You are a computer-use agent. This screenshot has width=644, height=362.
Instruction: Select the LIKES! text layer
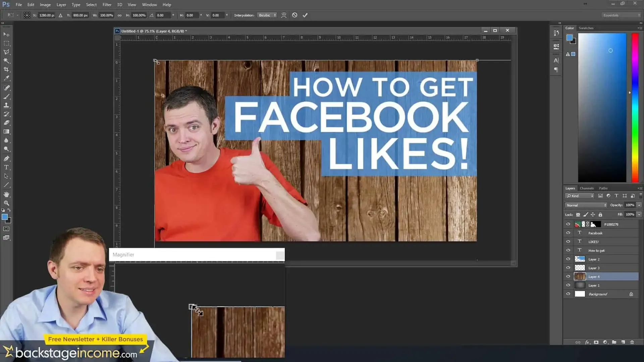[x=604, y=242]
